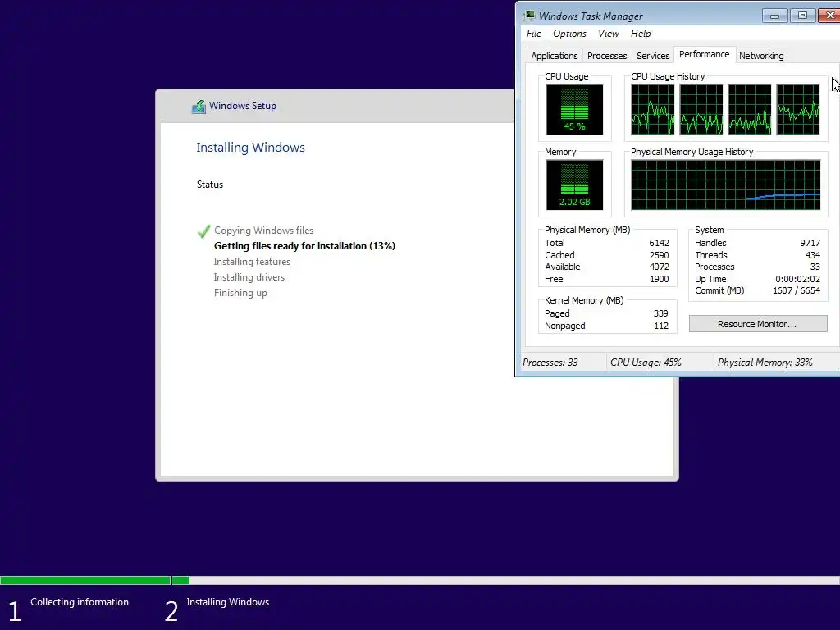Click the Commit value 1607 / 6654
840x630 pixels.
coord(797,290)
